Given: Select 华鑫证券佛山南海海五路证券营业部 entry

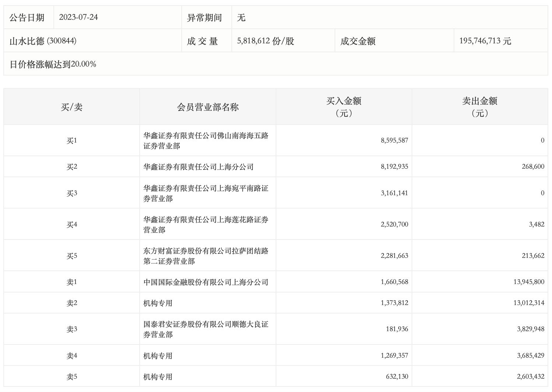Looking at the screenshot, I should pos(206,141).
